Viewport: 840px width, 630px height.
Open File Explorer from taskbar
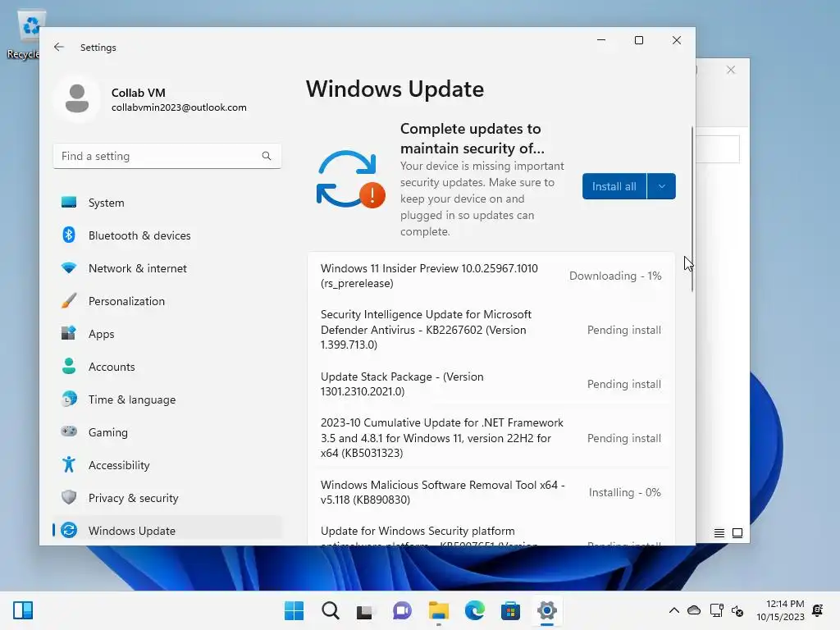(x=438, y=610)
